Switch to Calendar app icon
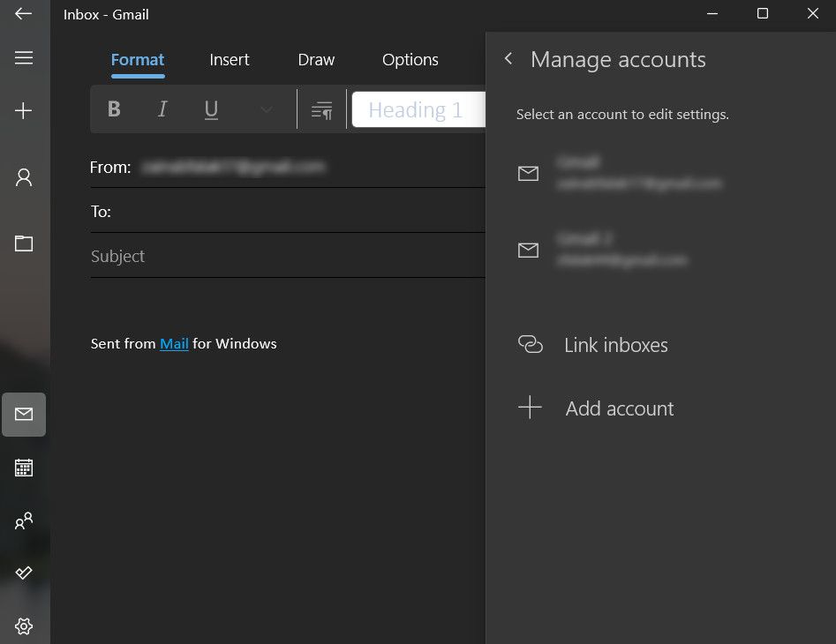Screen dimensions: 836x644 [x=24, y=468]
